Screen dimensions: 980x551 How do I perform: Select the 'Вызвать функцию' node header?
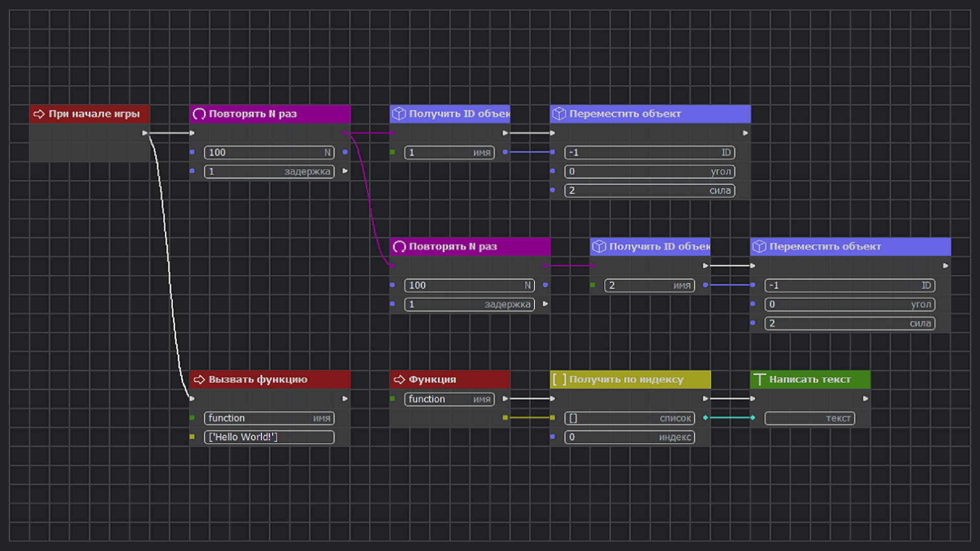[x=270, y=380]
